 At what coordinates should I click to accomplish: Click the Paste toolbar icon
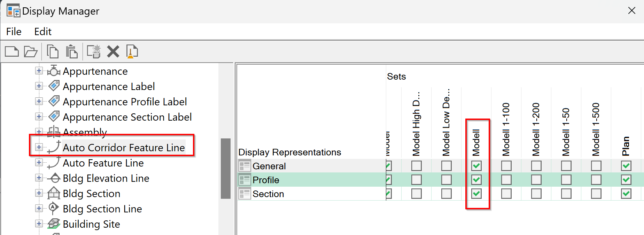[x=72, y=52]
